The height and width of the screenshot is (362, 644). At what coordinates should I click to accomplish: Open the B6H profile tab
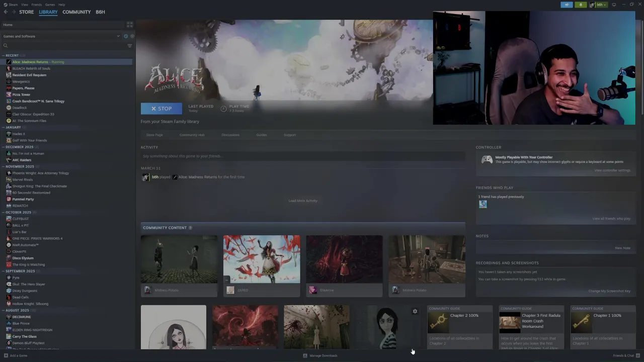click(x=101, y=12)
